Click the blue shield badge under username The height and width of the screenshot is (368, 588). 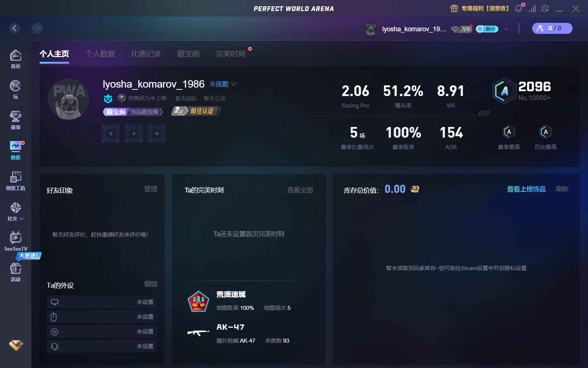(x=108, y=98)
